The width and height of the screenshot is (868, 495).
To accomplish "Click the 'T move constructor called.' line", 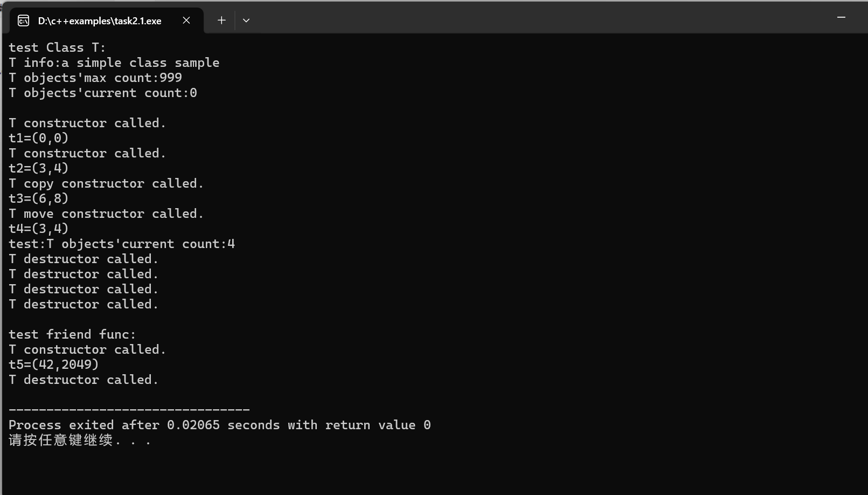I will (106, 214).
